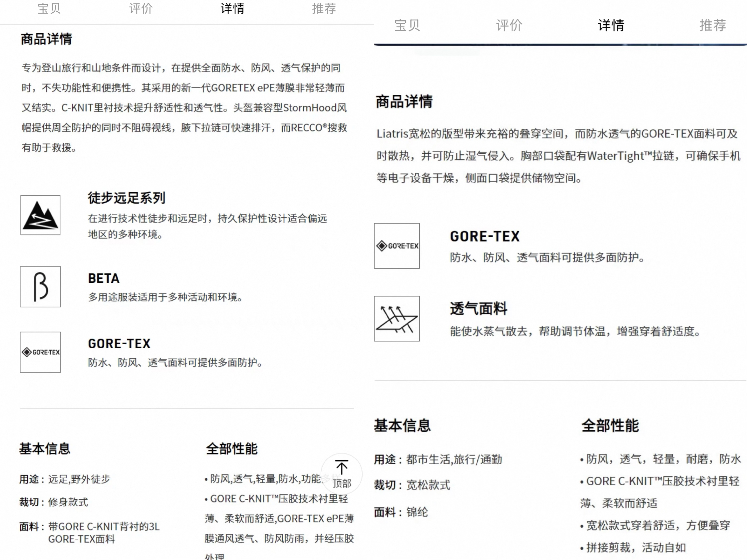
Task: Click the mountain hiking series icon
Action: coord(40,215)
